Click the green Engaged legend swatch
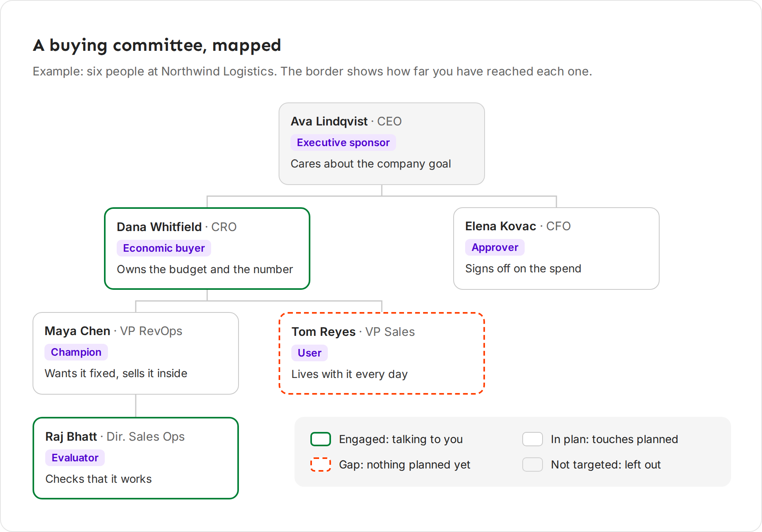Image resolution: width=762 pixels, height=532 pixels. click(321, 439)
